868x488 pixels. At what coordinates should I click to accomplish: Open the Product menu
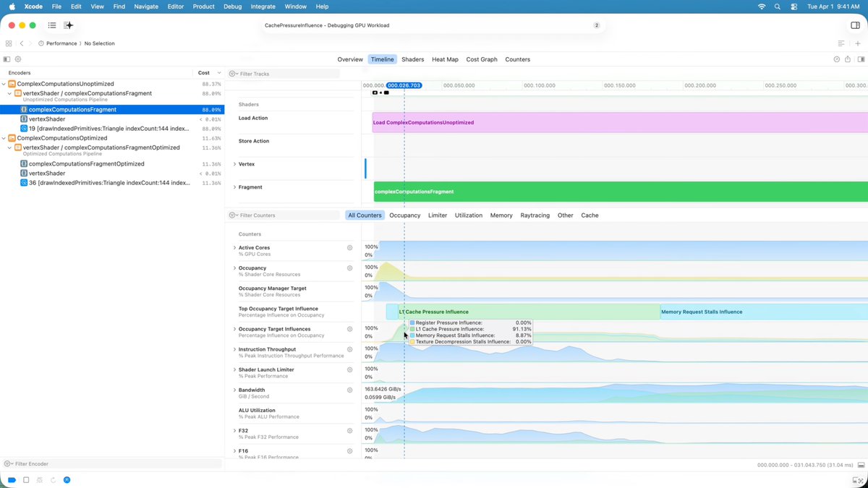[x=203, y=7]
